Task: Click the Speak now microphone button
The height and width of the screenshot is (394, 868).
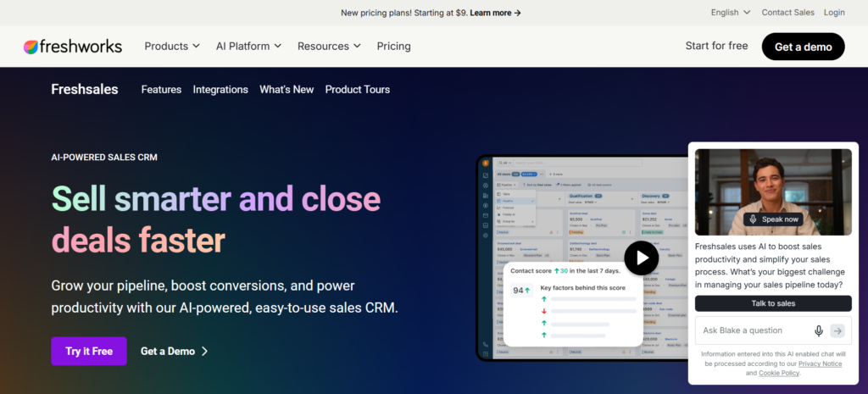Action: tap(773, 219)
